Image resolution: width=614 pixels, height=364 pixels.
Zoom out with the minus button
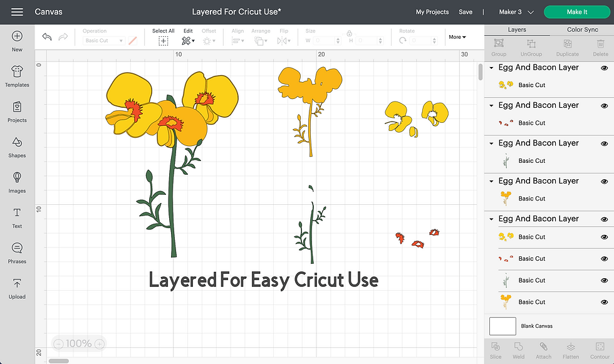click(58, 344)
